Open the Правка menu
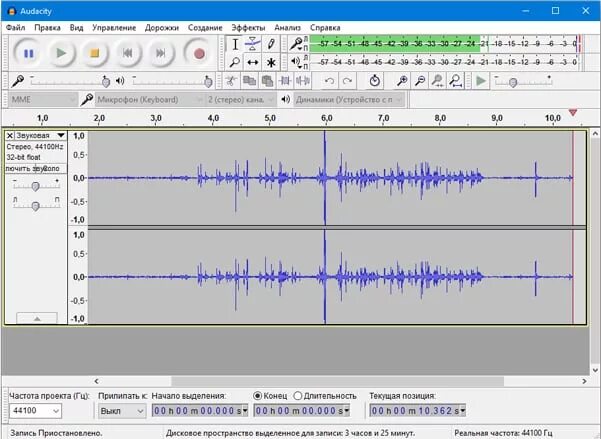This screenshot has height=439, width=601. (47, 28)
